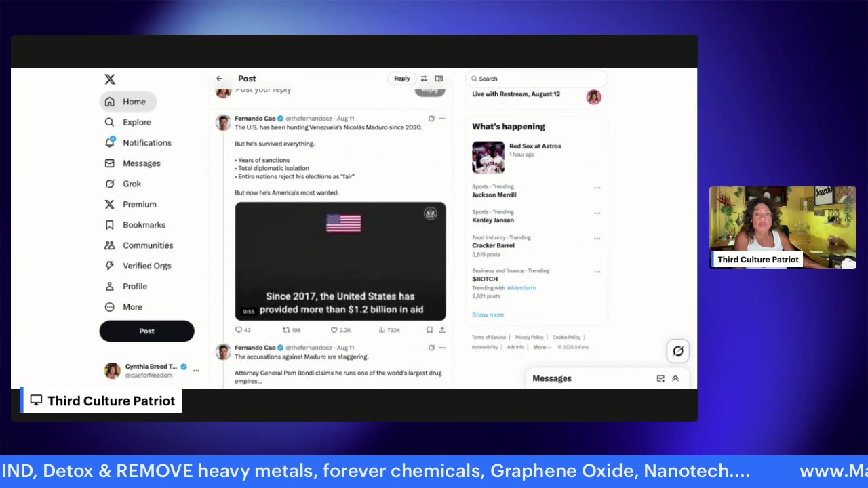The height and width of the screenshot is (488, 868).
Task: Click the Bookmarks sidebar icon
Action: pyautogui.click(x=110, y=225)
